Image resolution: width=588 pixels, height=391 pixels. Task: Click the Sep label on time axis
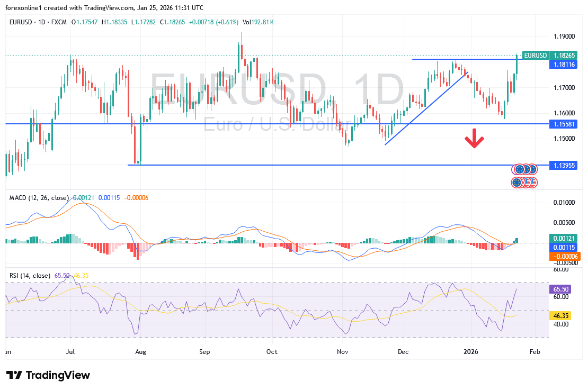(x=205, y=351)
